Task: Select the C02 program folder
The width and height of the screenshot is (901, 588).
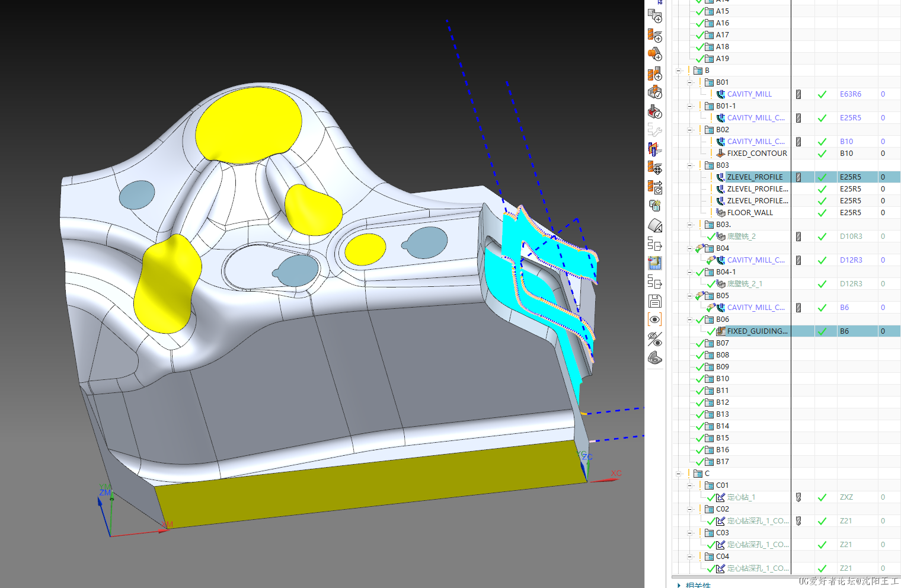Action: point(722,509)
